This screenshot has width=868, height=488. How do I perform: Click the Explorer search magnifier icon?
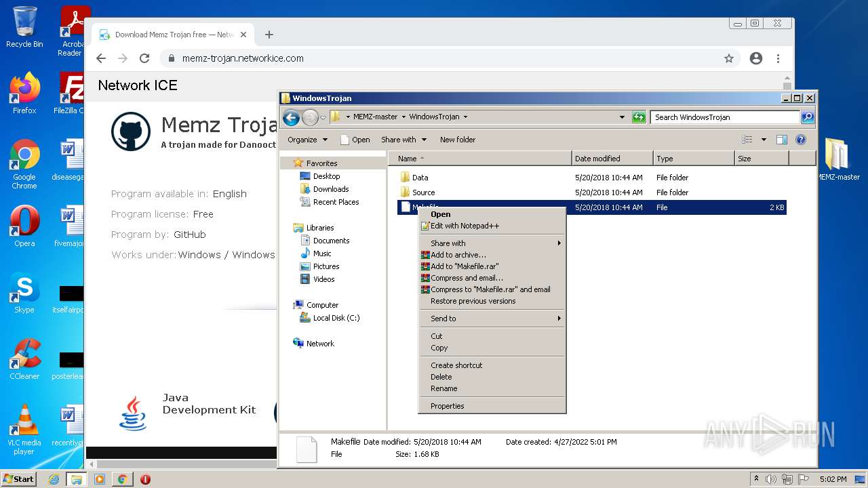[808, 117]
